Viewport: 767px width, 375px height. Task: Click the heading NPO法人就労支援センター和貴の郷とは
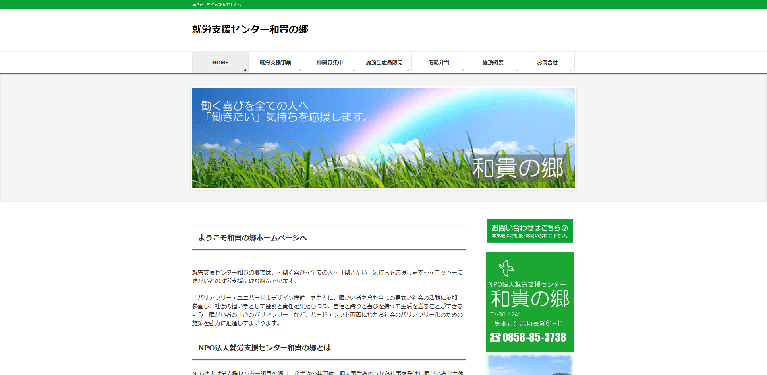265,348
